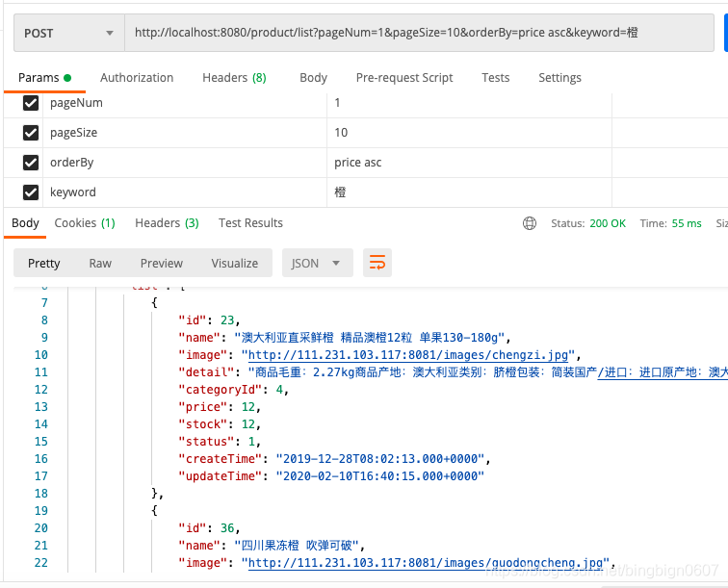This screenshot has height=588, width=728.
Task: Click the "id": 36 line
Action: point(209,528)
